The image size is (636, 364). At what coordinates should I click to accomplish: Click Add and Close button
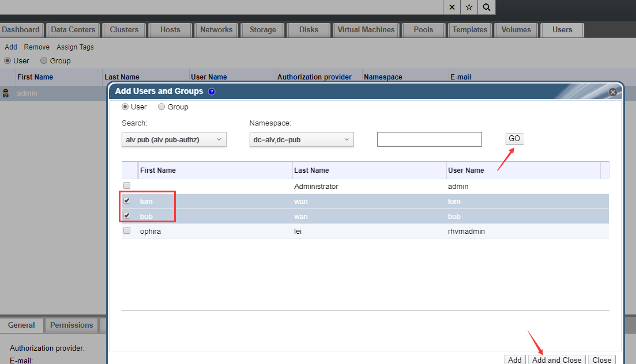[x=557, y=360]
